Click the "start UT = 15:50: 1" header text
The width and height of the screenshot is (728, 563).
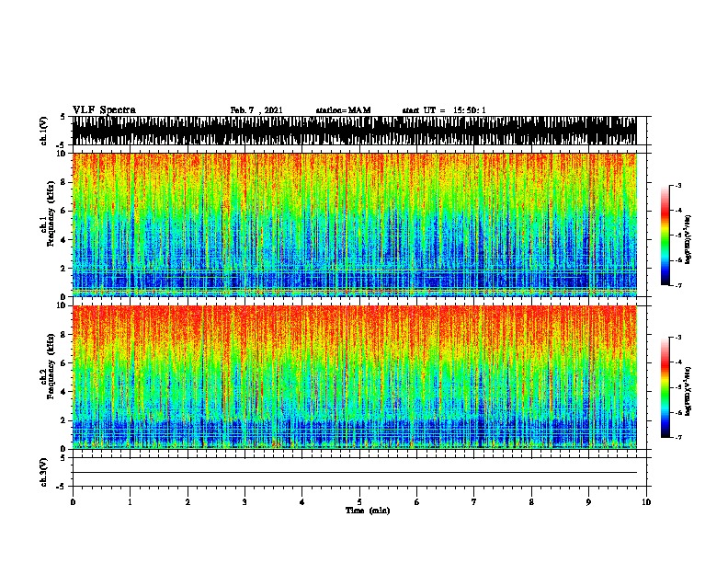coord(444,110)
